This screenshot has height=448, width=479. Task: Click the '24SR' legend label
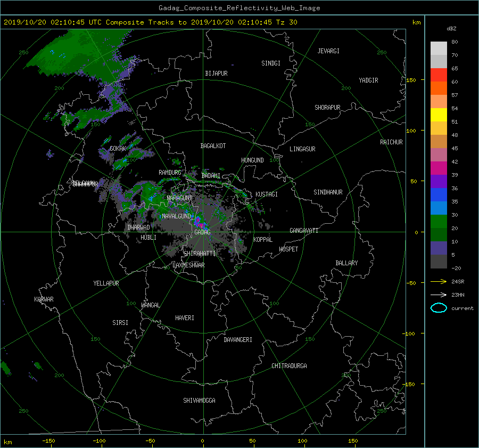coord(458,282)
